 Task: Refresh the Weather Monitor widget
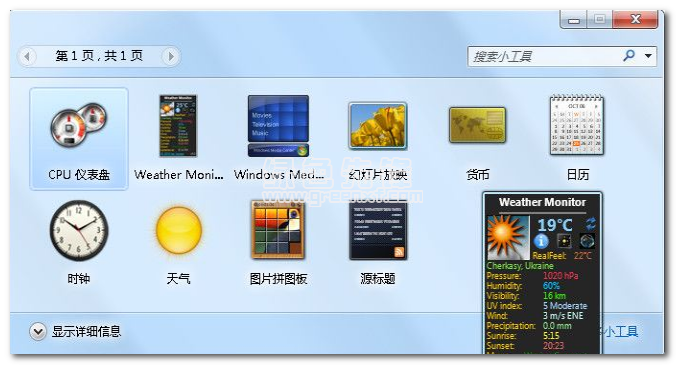(590, 223)
